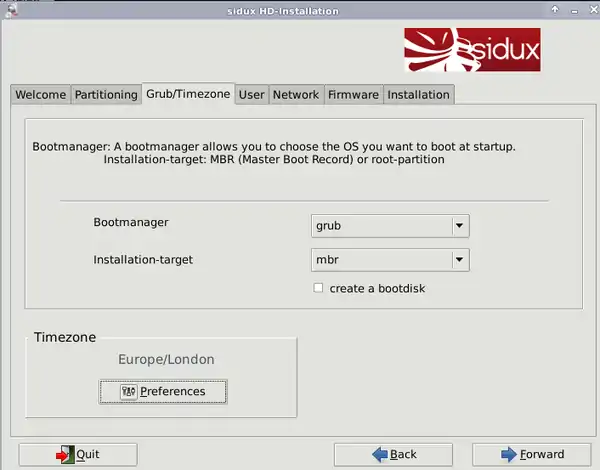Click the blue right arrow on Forward
The height and width of the screenshot is (470, 600).
pyautogui.click(x=508, y=454)
